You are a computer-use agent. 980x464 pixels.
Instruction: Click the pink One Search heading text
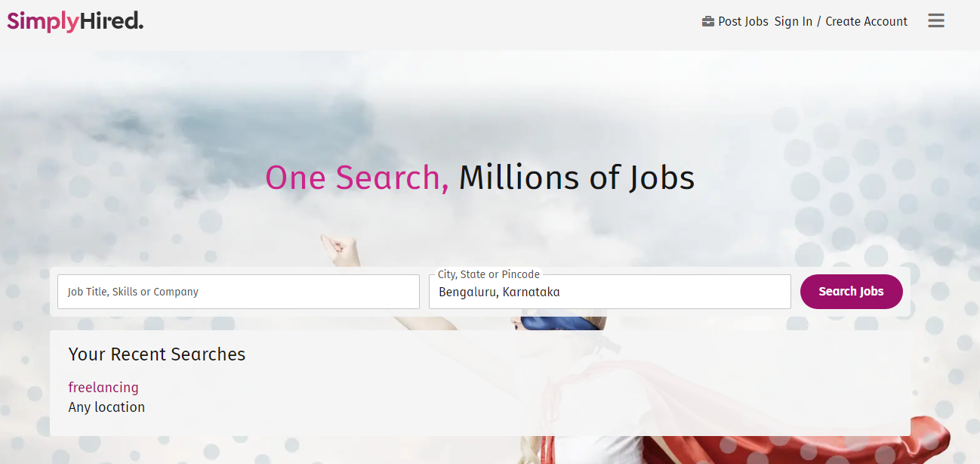pos(357,178)
